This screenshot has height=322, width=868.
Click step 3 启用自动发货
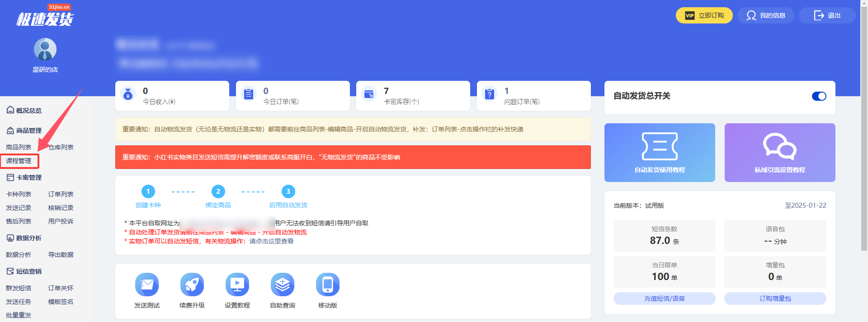click(288, 196)
